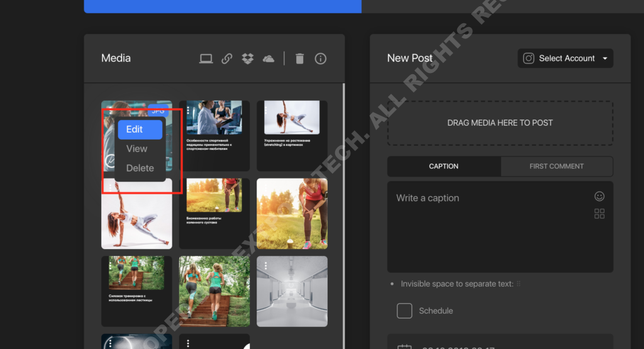Open three-dot menu on the white corridor thumbnail
The width and height of the screenshot is (644, 349).
(266, 265)
